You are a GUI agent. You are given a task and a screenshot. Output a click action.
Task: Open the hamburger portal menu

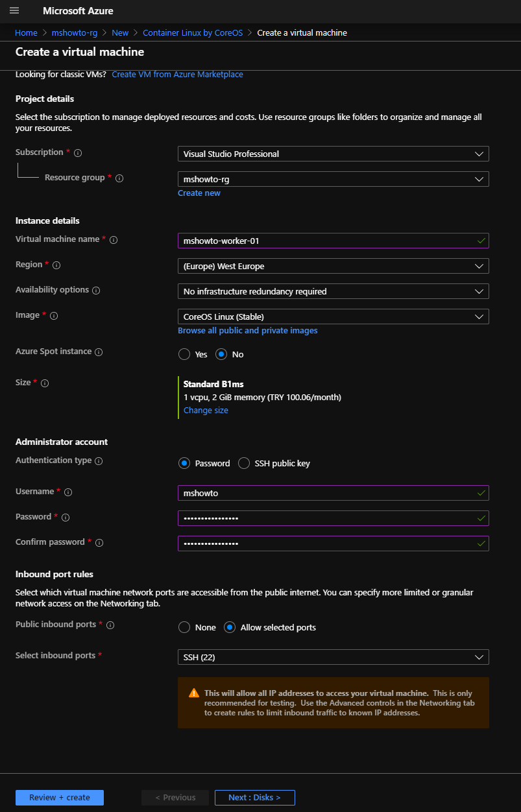[x=14, y=10]
